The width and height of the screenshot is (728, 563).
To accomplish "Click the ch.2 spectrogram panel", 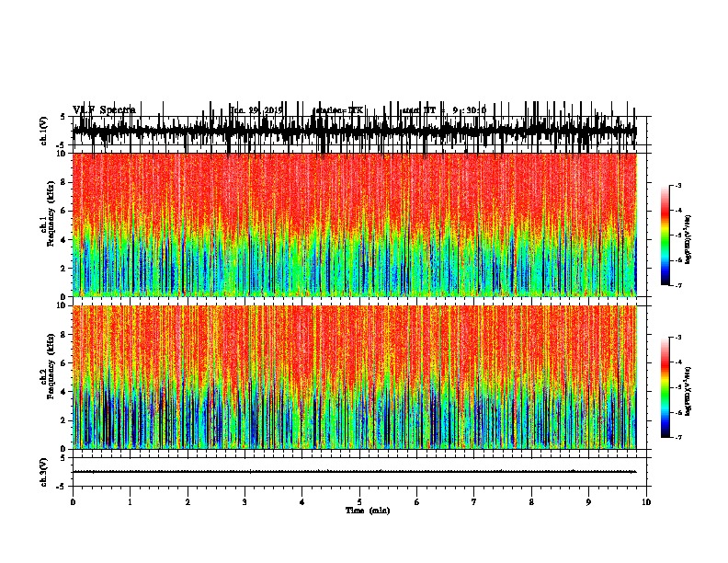I will 355,377.
